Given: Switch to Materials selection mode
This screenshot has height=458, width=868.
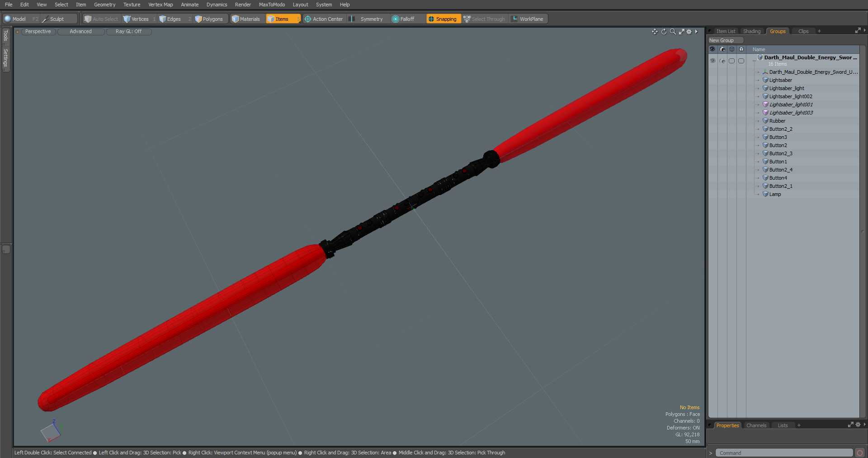Looking at the screenshot, I should 246,19.
